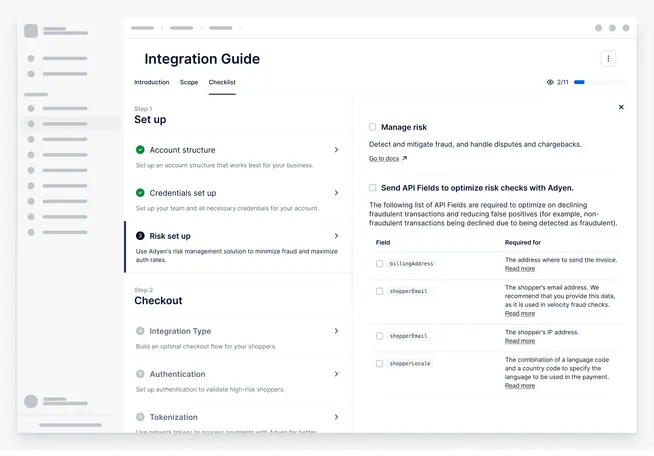Click the sidebar logo placeholder at top
654x456 pixels.
click(31, 31)
